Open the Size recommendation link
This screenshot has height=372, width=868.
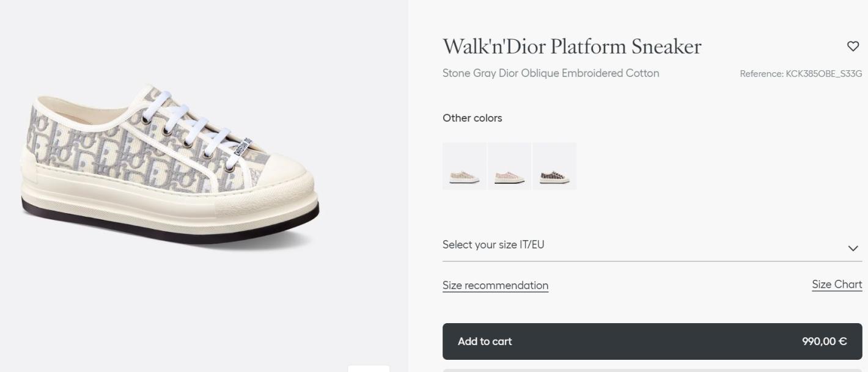(495, 285)
